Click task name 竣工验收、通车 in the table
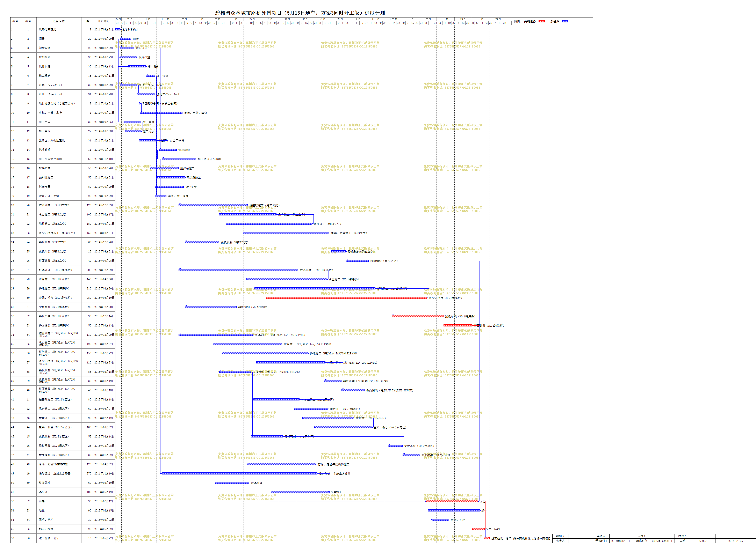756x553 pixels. (49, 538)
